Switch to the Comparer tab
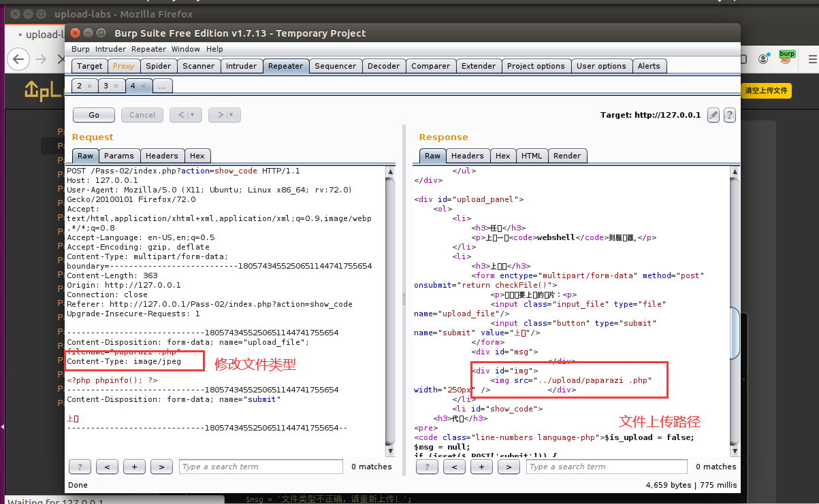This screenshot has height=504, width=819. pyautogui.click(x=430, y=66)
